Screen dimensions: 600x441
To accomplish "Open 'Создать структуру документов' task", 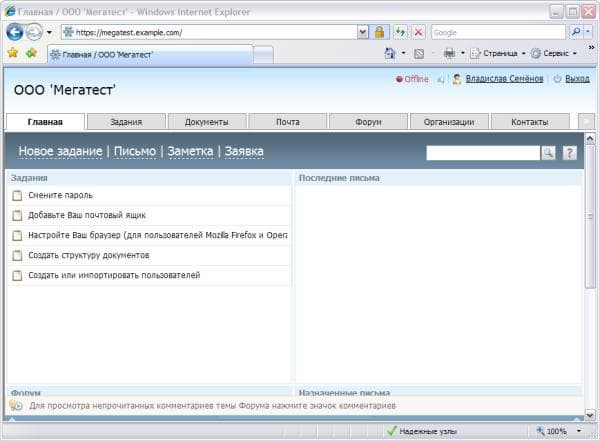I will pos(89,255).
